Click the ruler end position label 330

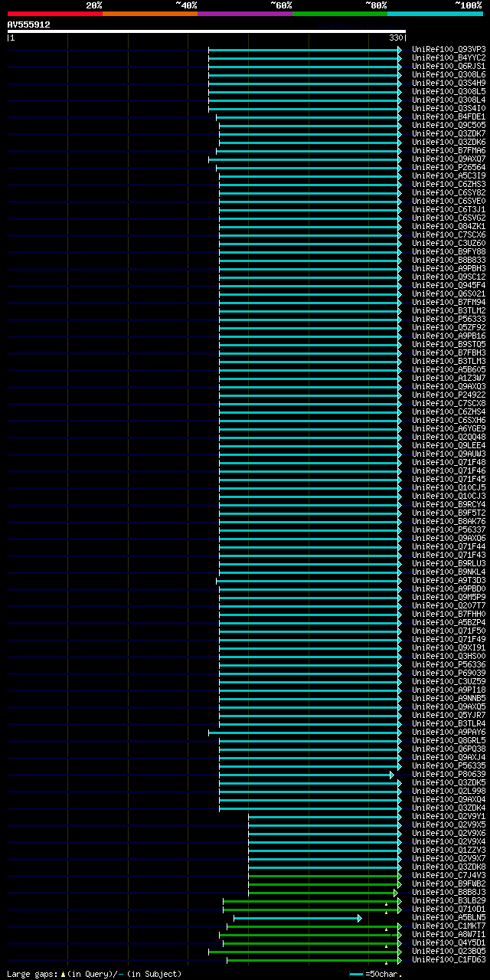pyautogui.click(x=396, y=38)
